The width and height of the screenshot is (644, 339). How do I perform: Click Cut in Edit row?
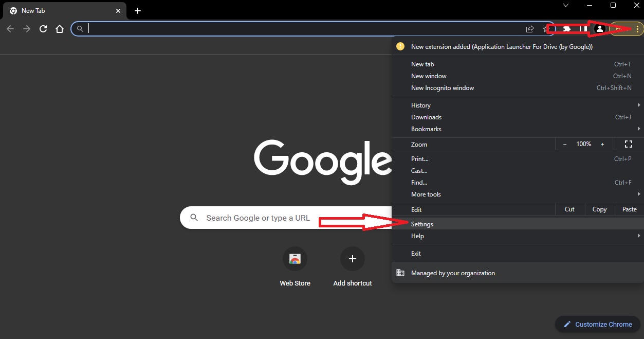569,209
